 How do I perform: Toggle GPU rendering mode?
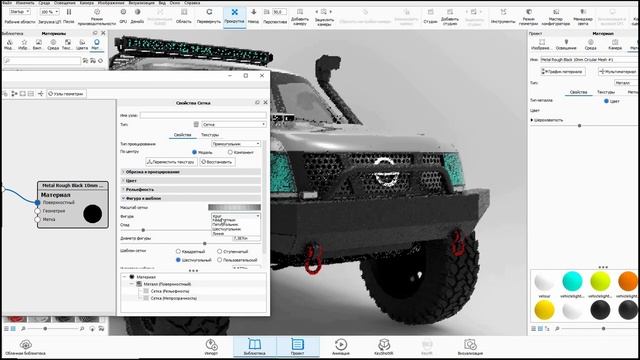coord(123,16)
